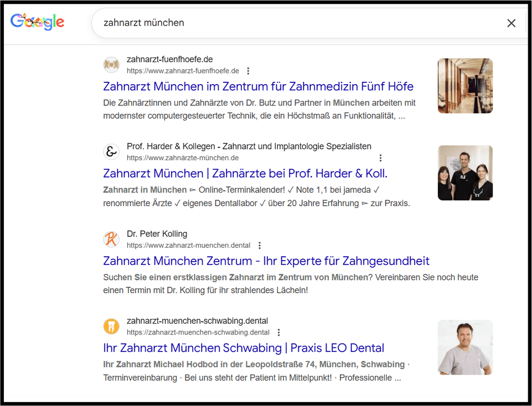Clear the search query using the X icon
532x406 pixels.
click(511, 23)
